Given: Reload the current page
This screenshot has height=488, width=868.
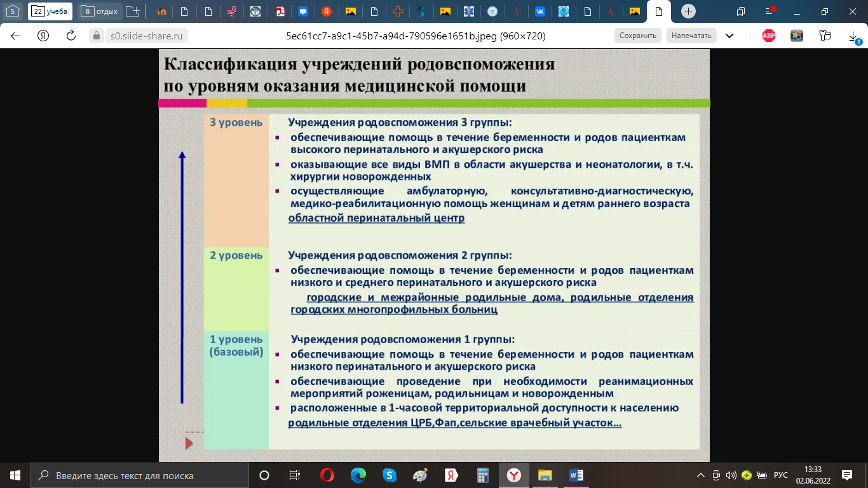Looking at the screenshot, I should pyautogui.click(x=71, y=36).
